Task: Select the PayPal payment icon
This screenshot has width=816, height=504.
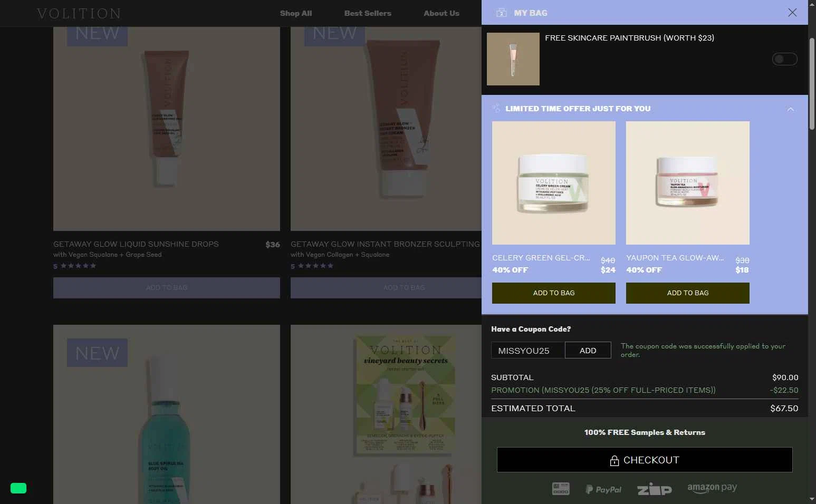Action: (x=603, y=489)
